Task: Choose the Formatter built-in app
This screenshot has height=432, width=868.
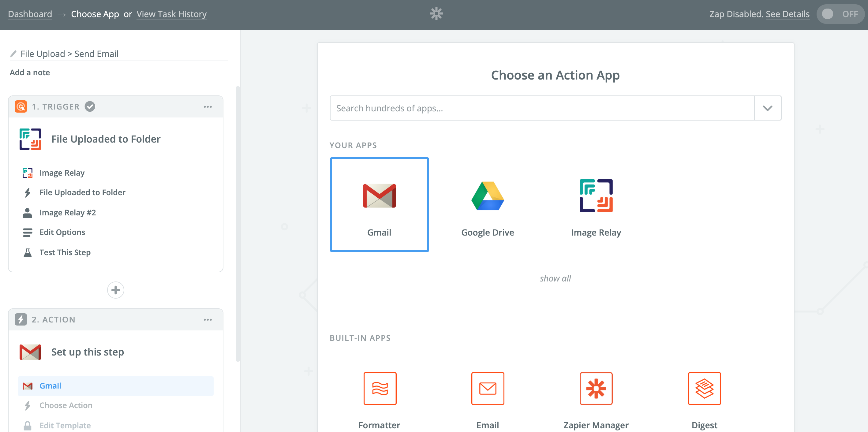Action: (x=380, y=401)
